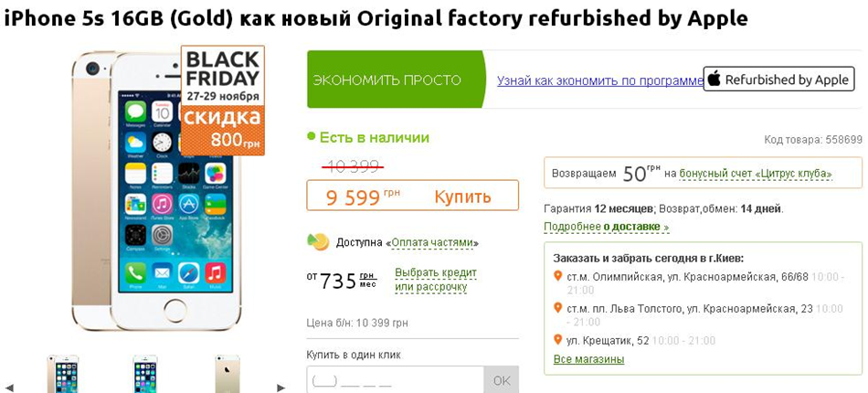Viewport: 868px width, 393px height.
Task: Click the Apple logo in Refurbished badge
Action: pyautogui.click(x=714, y=80)
